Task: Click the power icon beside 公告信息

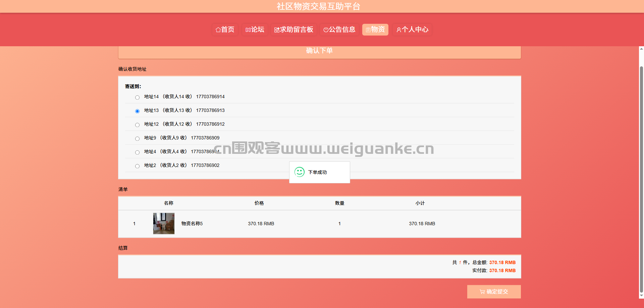Action: 326,30
